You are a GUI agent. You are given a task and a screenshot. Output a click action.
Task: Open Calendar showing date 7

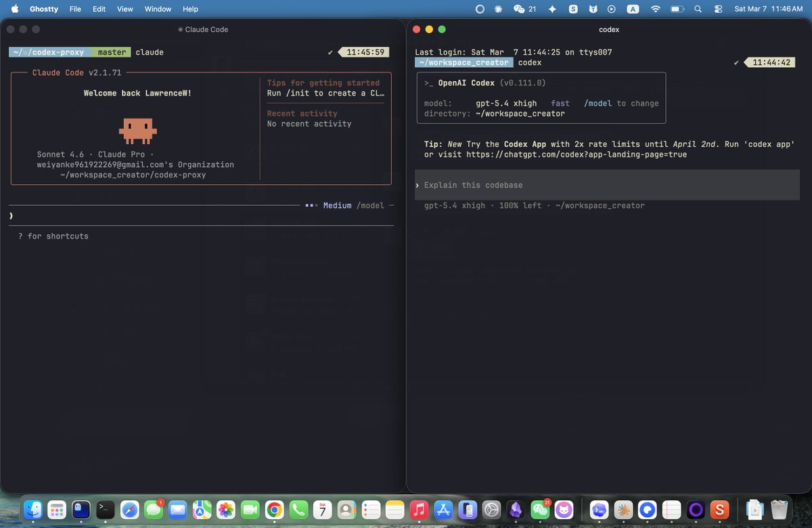pos(323,509)
